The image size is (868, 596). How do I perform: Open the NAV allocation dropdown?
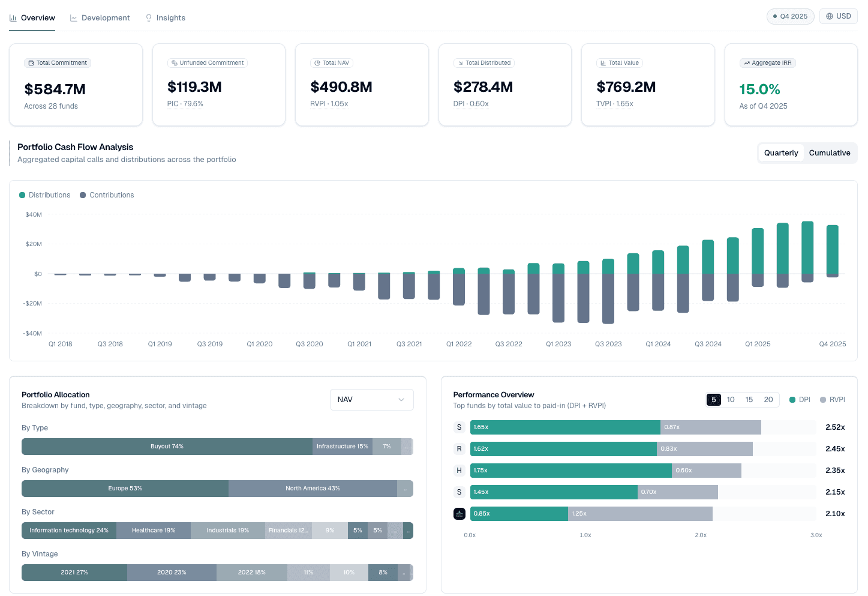coord(372,400)
